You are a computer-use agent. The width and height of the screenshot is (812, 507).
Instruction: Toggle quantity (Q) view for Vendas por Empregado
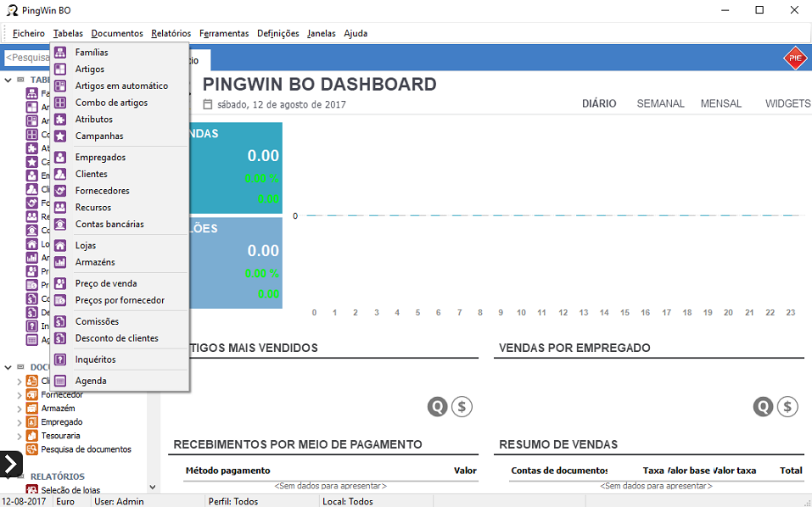764,407
